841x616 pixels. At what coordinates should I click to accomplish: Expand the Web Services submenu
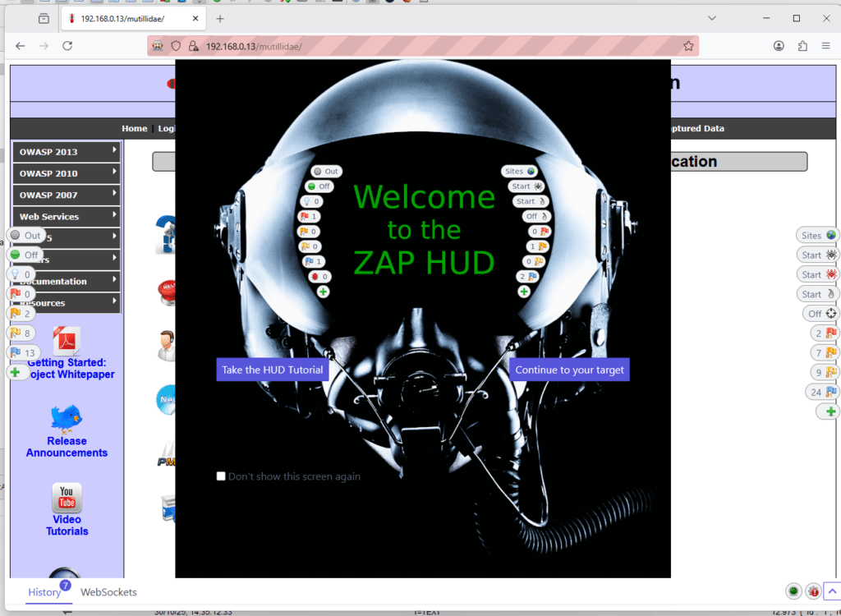coord(66,217)
